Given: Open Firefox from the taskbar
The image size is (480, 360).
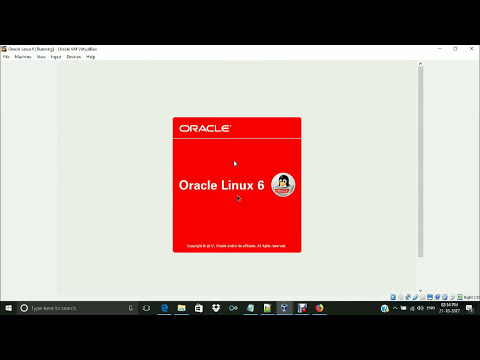Looking at the screenshot, I should 319,308.
